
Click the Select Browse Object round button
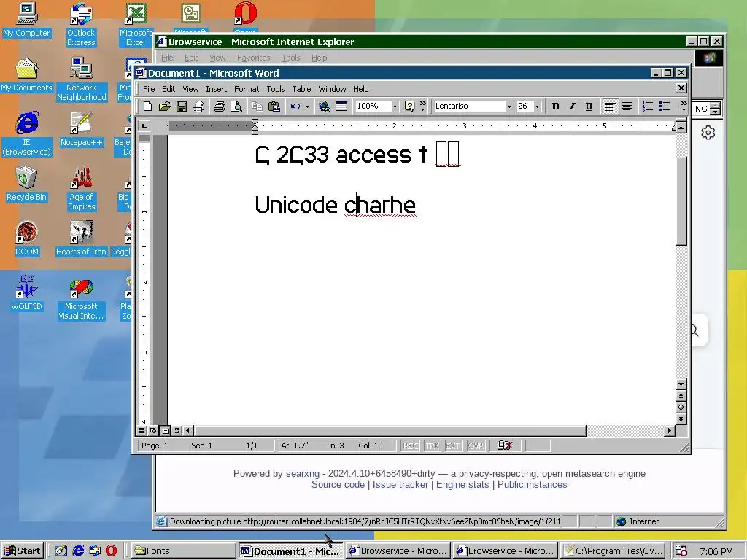click(681, 407)
